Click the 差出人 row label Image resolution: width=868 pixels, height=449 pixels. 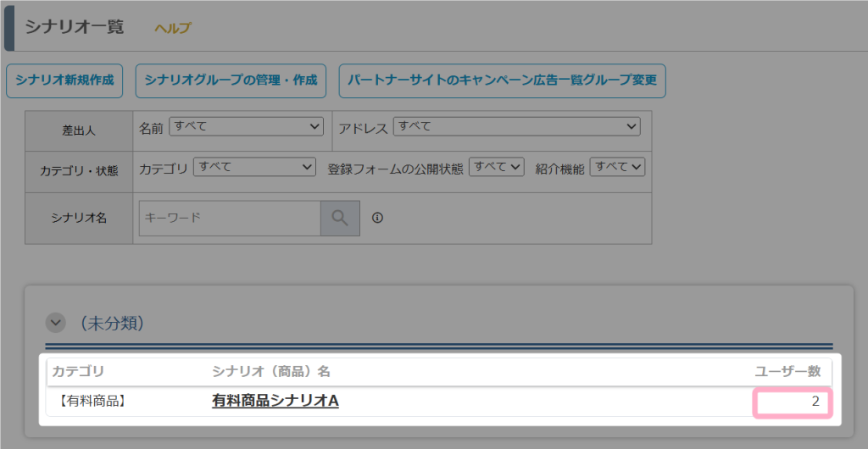(x=79, y=131)
